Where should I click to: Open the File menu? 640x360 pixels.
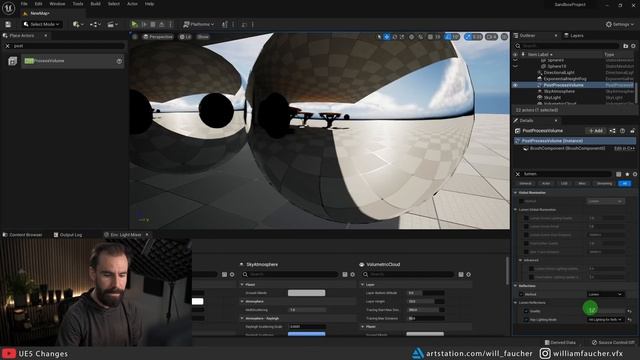(24, 4)
